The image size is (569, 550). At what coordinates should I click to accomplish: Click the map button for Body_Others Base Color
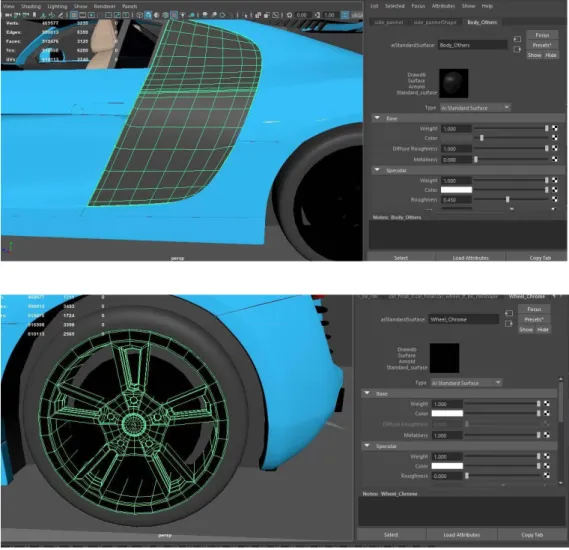coord(555,138)
